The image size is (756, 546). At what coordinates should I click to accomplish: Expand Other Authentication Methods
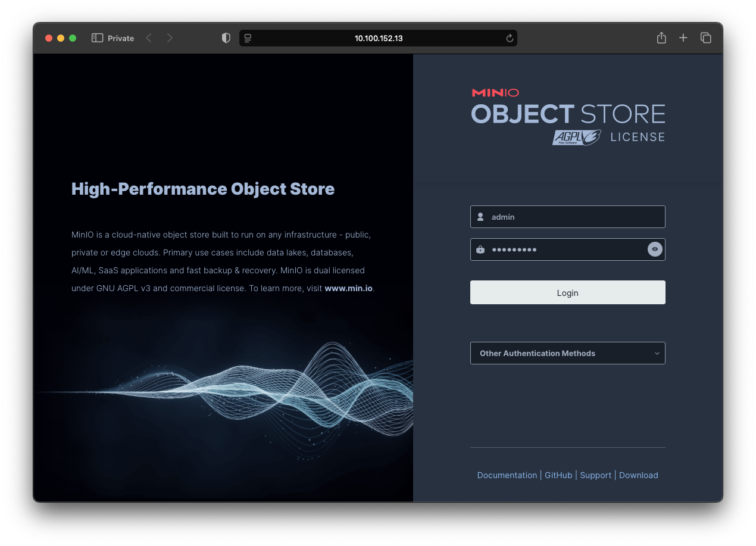[567, 352]
